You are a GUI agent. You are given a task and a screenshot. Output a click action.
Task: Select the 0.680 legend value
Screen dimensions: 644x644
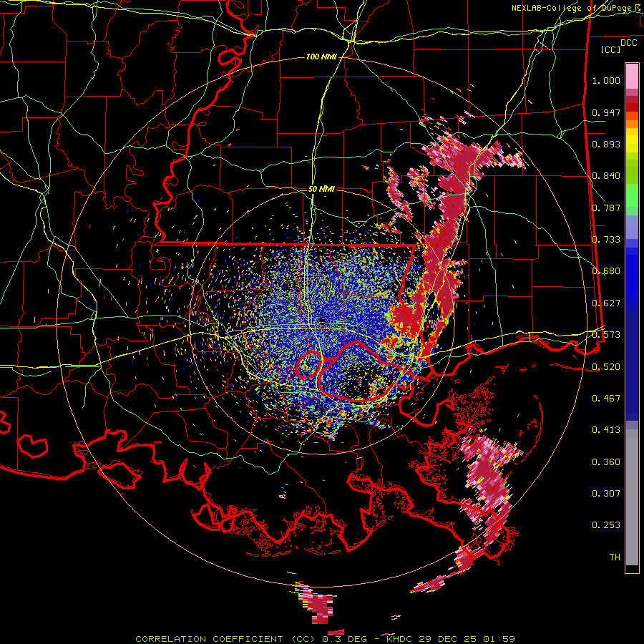point(606,271)
